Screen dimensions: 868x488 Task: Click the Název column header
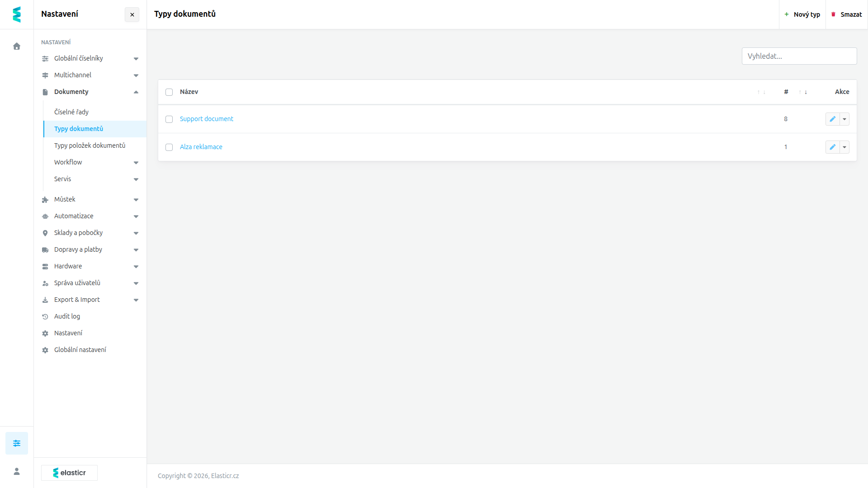tap(189, 92)
